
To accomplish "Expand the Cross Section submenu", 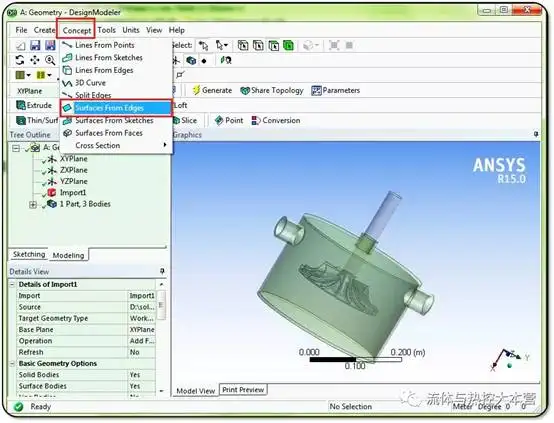I will [116, 145].
